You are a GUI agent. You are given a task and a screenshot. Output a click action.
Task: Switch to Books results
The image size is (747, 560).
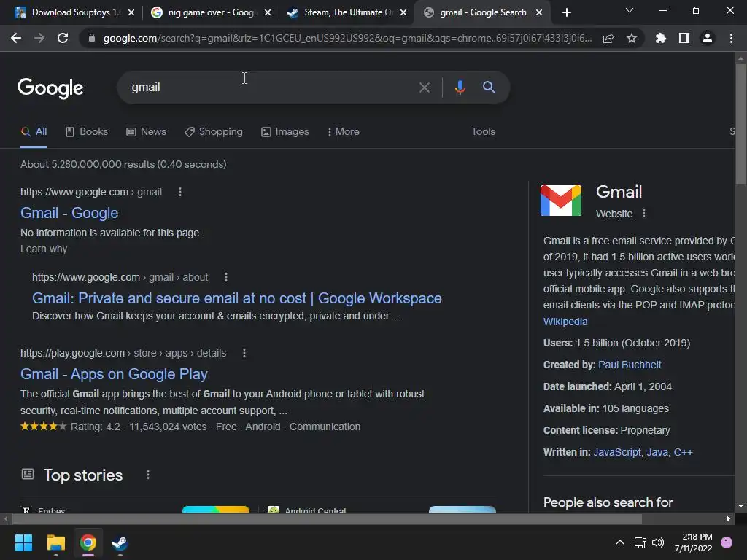[x=87, y=132]
